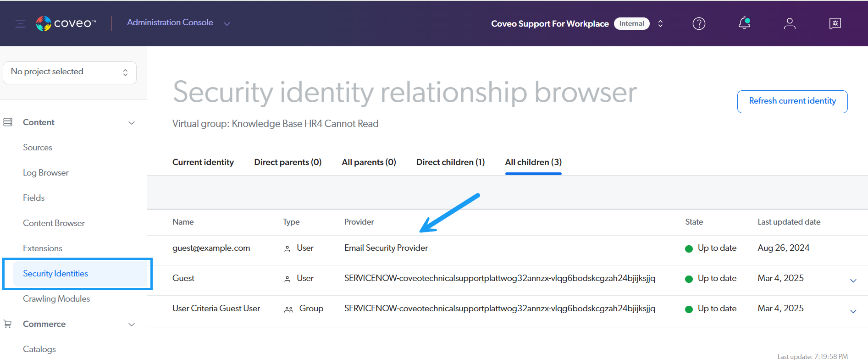Screen dimensions: 868x364
Task: Expand User Criteria Guest User row chevron
Action: pyautogui.click(x=853, y=311)
